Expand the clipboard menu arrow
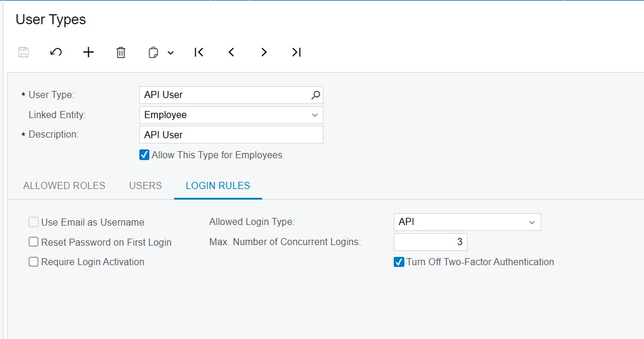644x339 pixels. coord(171,53)
